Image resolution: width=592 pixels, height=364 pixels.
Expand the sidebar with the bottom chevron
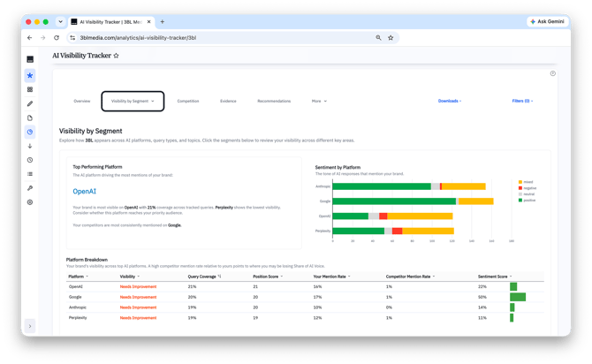coord(30,326)
